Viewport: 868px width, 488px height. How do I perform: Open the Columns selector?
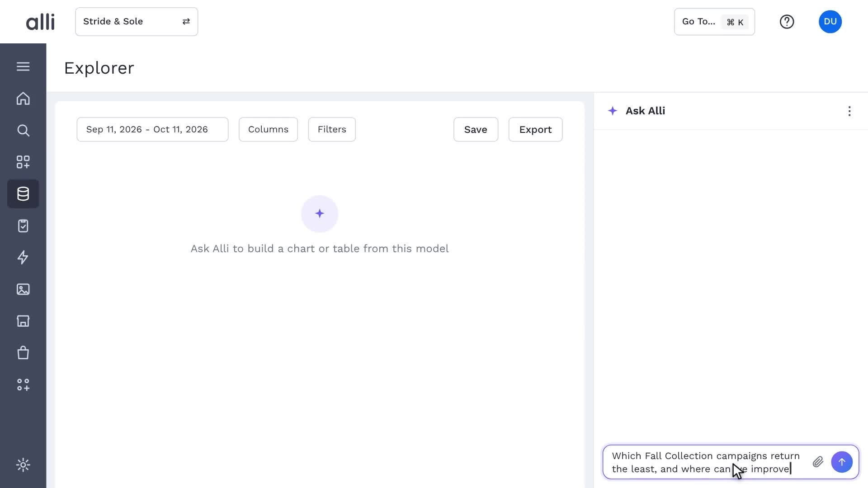click(268, 130)
